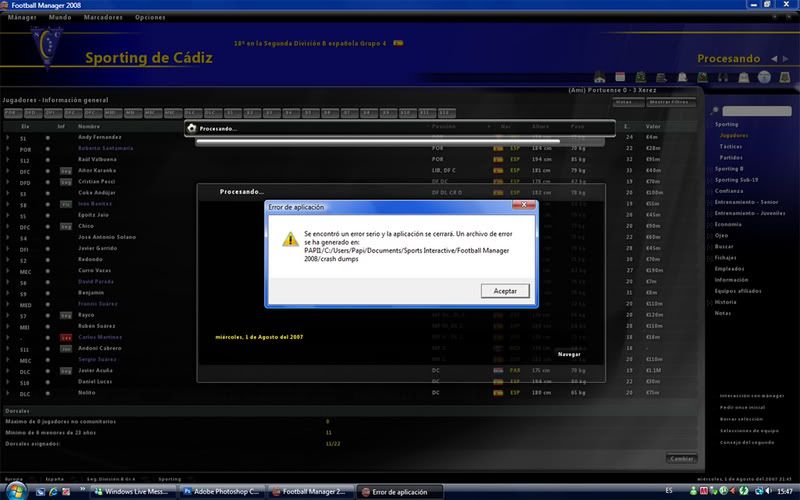
Task: Open the Error de aplicación taskbar item
Action: (400, 492)
